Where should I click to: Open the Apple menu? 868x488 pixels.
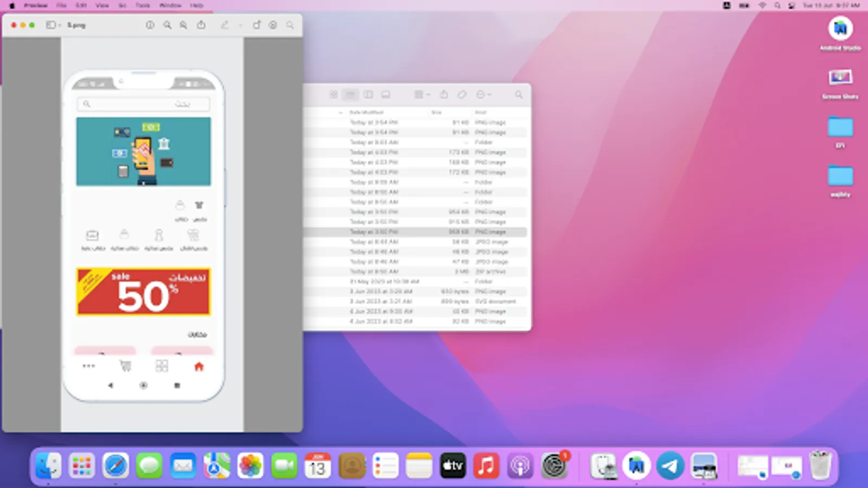coord(11,5)
